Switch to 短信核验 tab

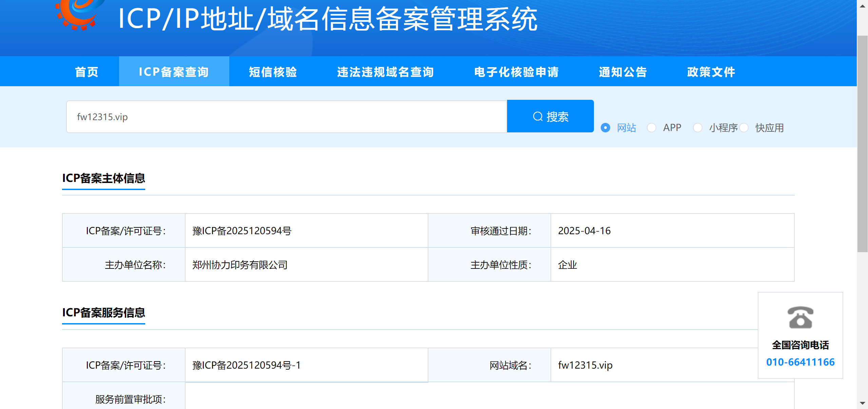[273, 72]
